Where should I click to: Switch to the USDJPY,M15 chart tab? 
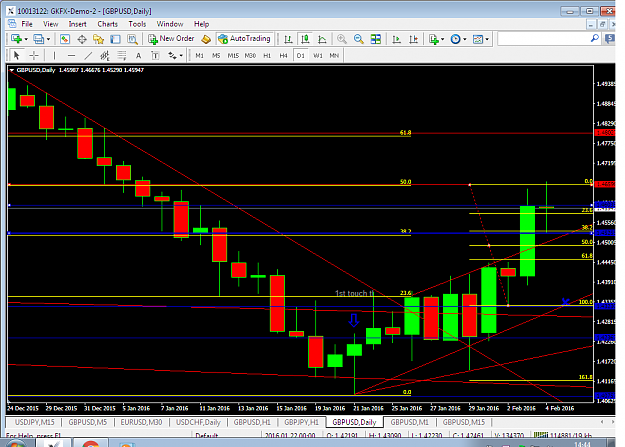34,422
